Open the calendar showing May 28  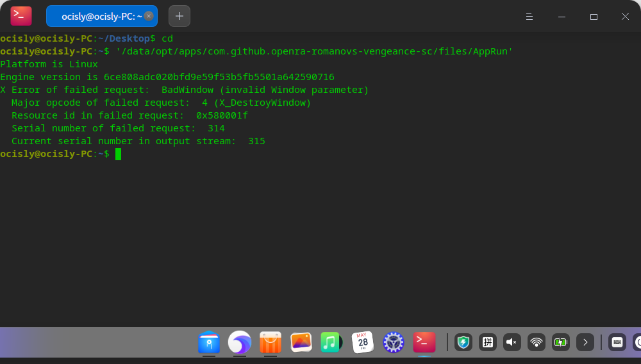363,342
